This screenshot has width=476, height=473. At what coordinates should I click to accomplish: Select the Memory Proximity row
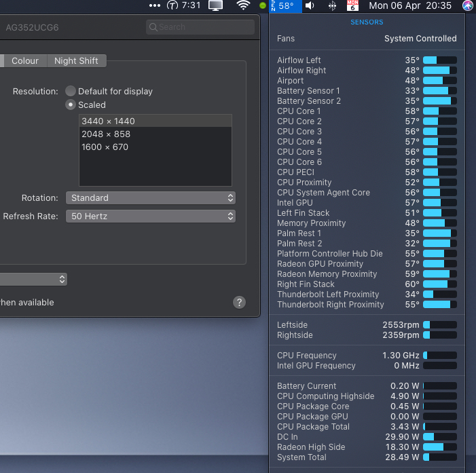[367, 223]
